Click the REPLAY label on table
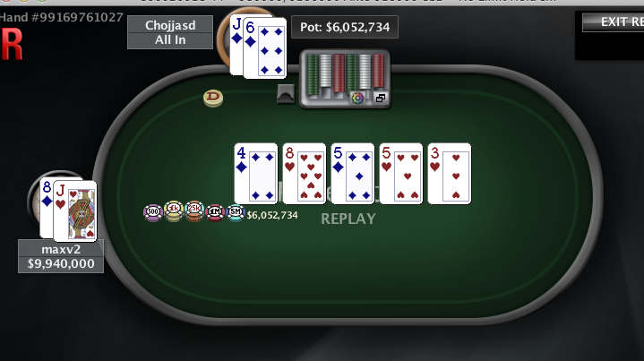 [x=348, y=219]
